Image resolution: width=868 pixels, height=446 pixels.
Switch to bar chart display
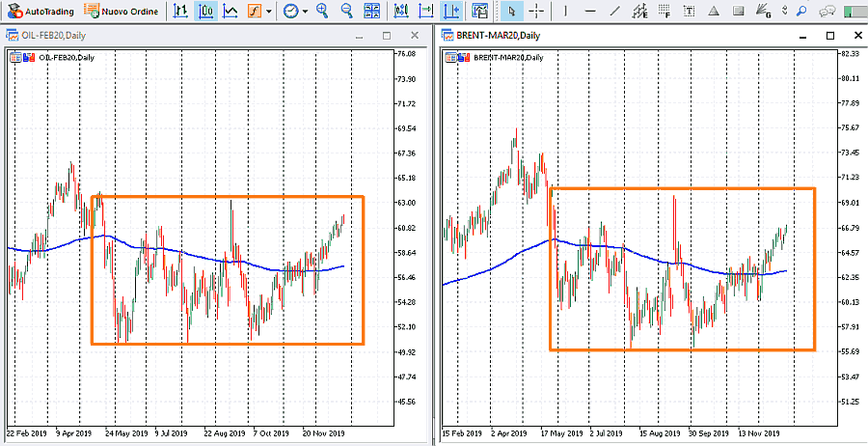[181, 12]
